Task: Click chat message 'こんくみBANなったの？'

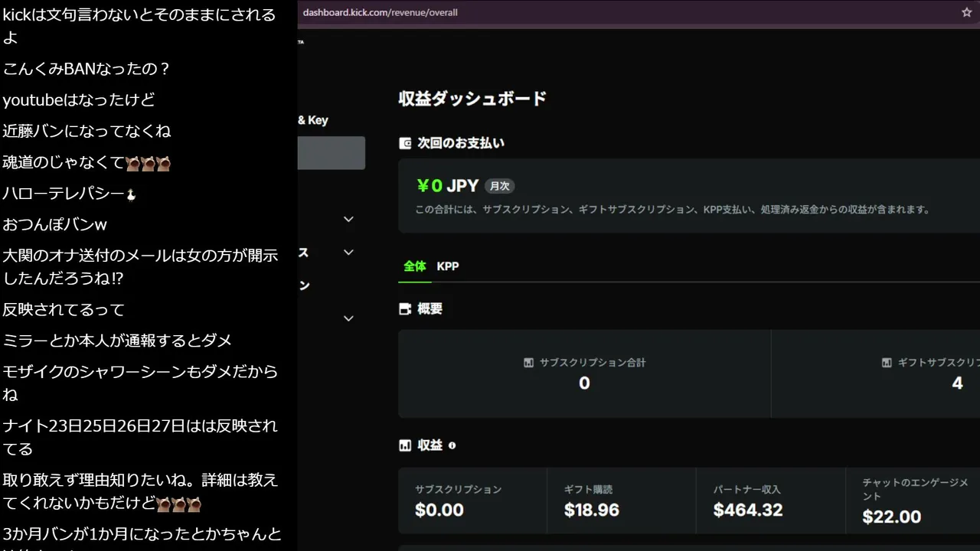Action: [x=87, y=69]
